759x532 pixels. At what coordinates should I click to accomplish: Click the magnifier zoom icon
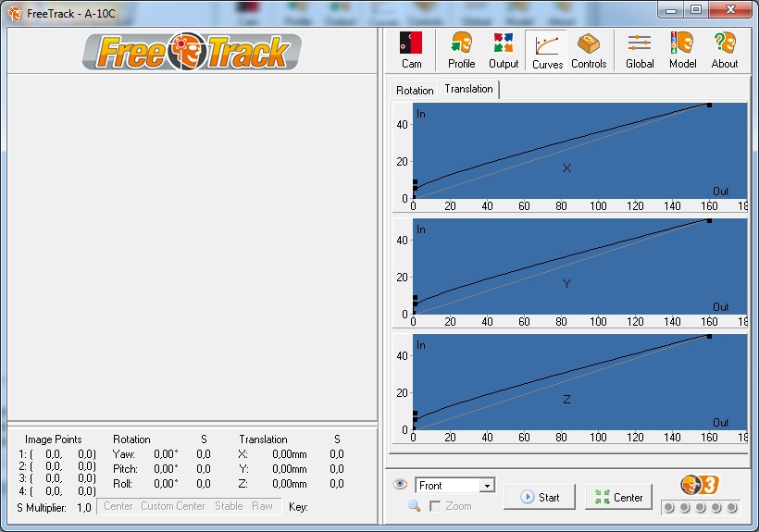coord(414,506)
